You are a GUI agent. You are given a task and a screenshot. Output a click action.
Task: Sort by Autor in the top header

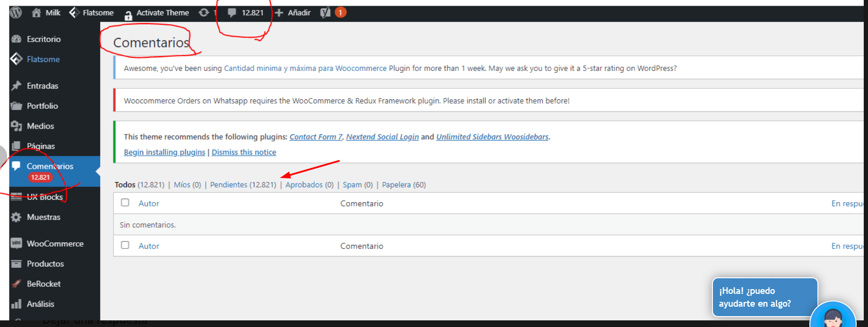point(149,203)
